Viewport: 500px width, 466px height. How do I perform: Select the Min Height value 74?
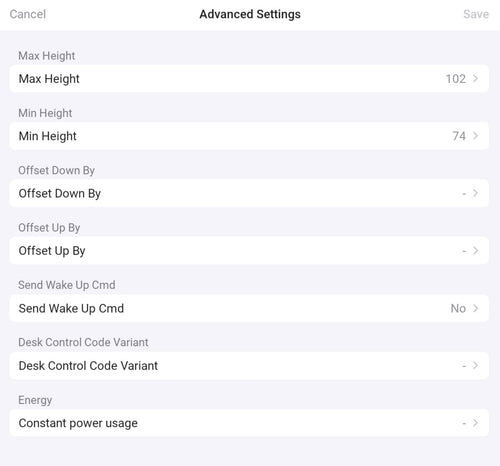coord(459,136)
